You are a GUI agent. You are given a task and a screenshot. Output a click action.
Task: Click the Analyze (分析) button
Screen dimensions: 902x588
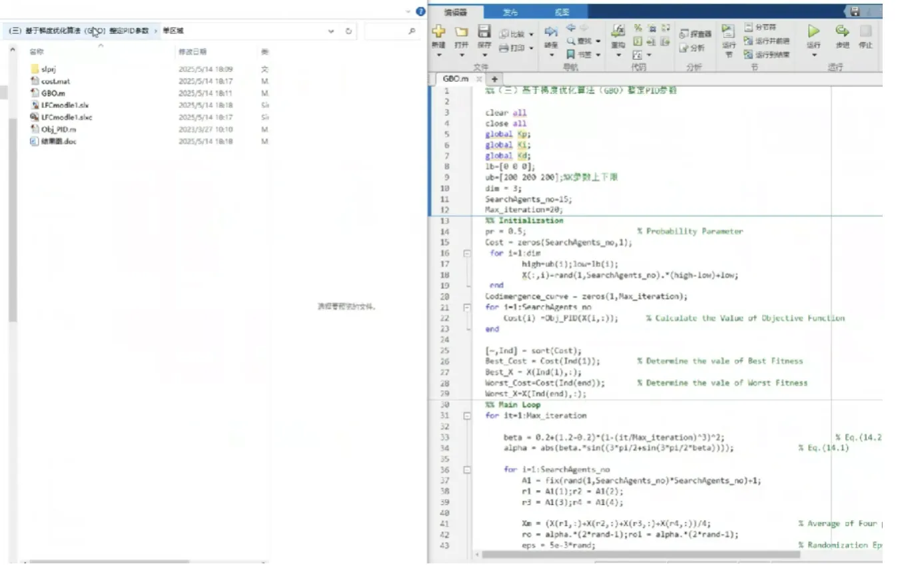(x=691, y=48)
